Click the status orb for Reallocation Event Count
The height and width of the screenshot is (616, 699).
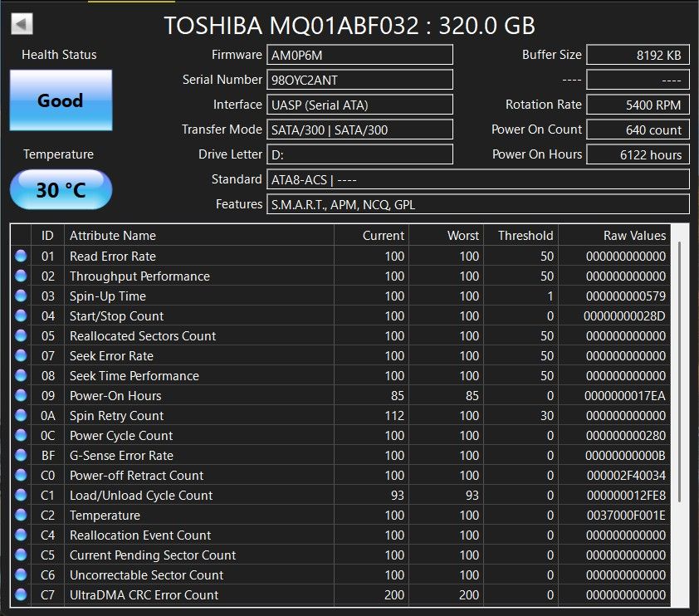[x=21, y=535]
